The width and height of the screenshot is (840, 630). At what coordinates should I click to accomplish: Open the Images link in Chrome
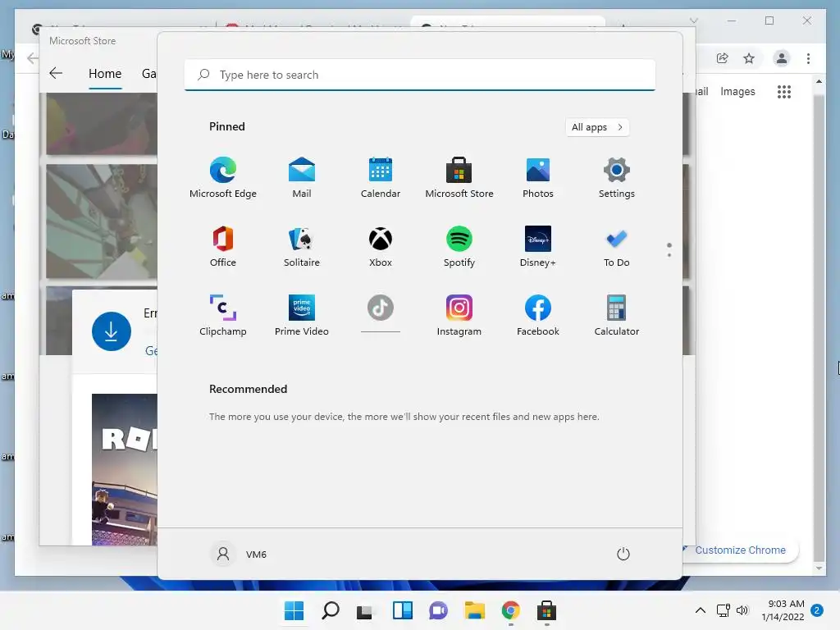737,92
